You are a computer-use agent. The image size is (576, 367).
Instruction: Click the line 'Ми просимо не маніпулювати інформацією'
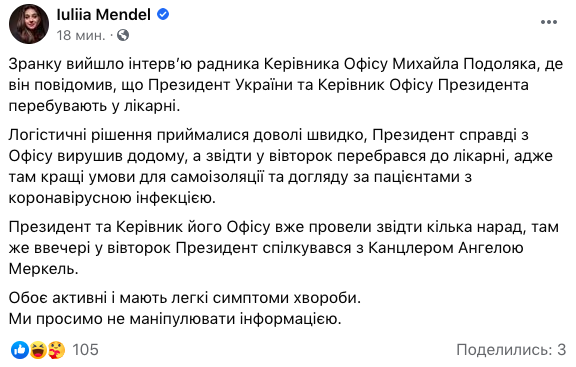coord(175,319)
